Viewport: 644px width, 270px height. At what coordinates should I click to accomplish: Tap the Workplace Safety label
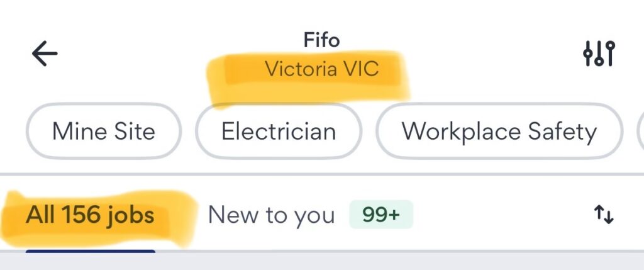499,132
